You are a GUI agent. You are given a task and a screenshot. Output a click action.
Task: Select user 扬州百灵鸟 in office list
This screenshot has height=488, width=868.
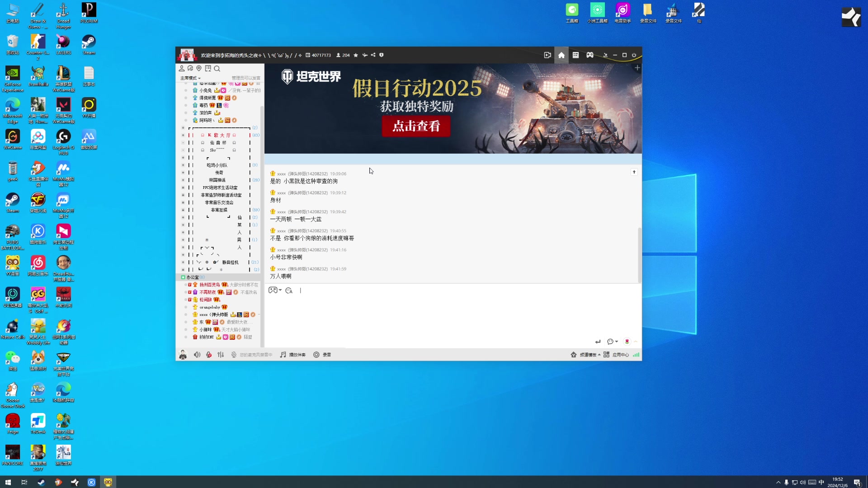coord(210,285)
